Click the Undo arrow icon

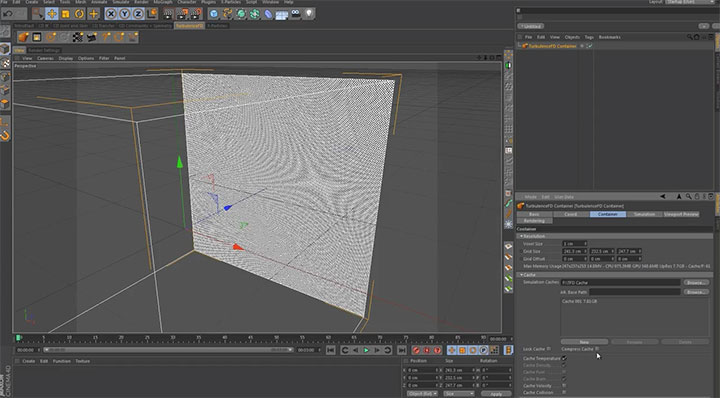point(7,14)
